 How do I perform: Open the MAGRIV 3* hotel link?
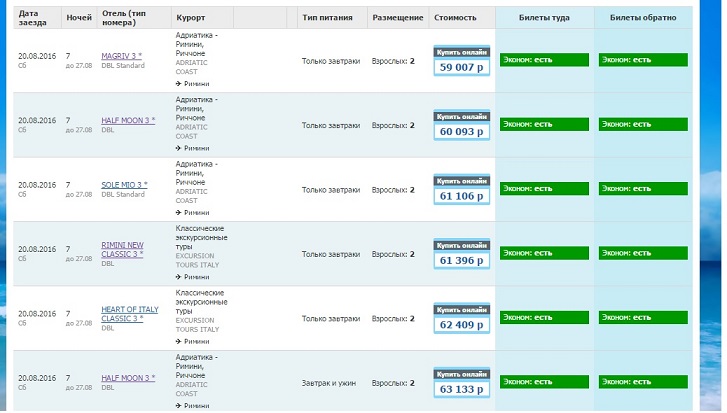(x=121, y=56)
